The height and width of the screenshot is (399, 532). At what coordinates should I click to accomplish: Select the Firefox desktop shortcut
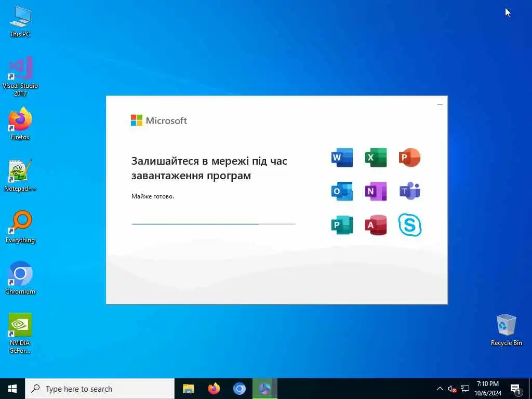[20, 124]
